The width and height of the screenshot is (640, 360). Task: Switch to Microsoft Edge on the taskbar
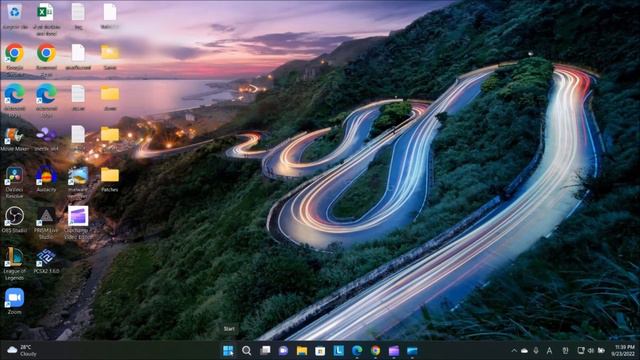coord(357,351)
